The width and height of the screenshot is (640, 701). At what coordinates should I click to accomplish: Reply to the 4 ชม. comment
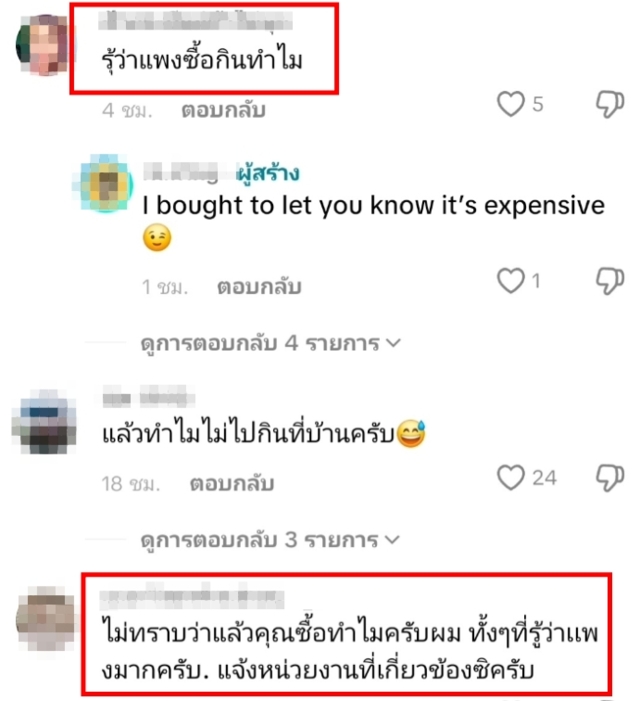(223, 110)
